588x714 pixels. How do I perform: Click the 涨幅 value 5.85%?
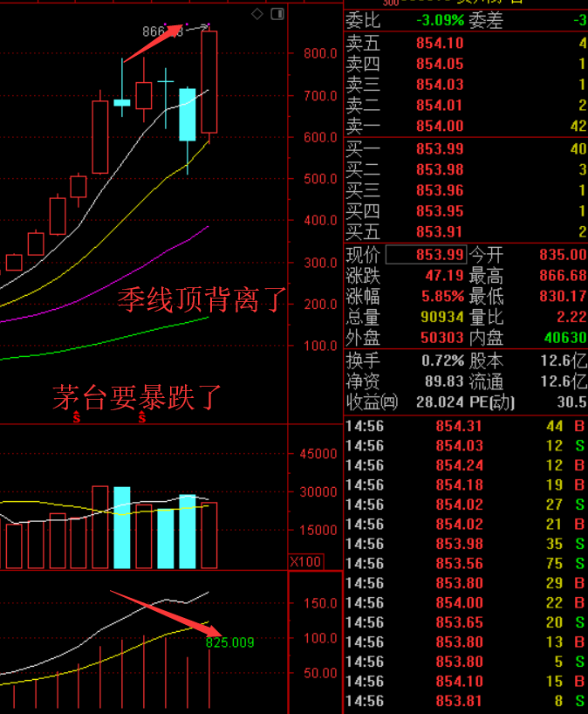pos(442,297)
